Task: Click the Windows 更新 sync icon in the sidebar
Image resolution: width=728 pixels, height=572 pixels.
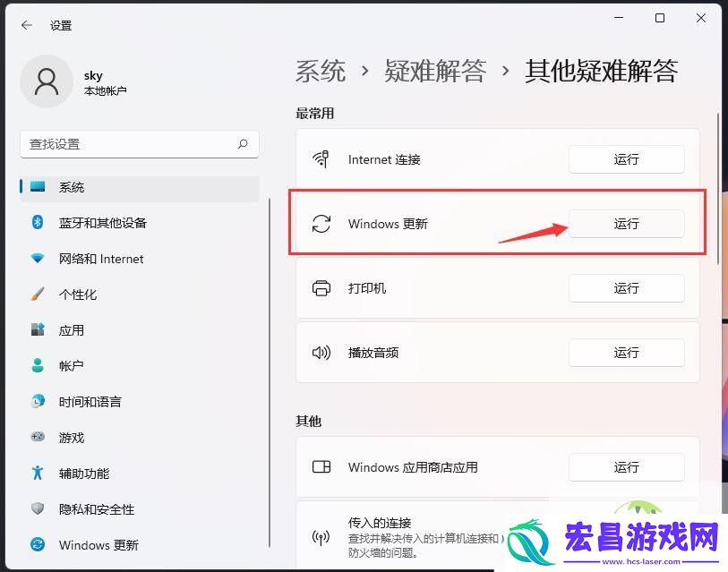Action: (38, 544)
